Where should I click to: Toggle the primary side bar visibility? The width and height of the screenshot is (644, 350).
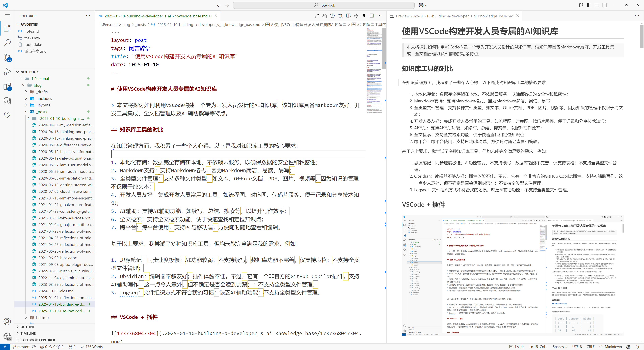click(x=589, y=5)
